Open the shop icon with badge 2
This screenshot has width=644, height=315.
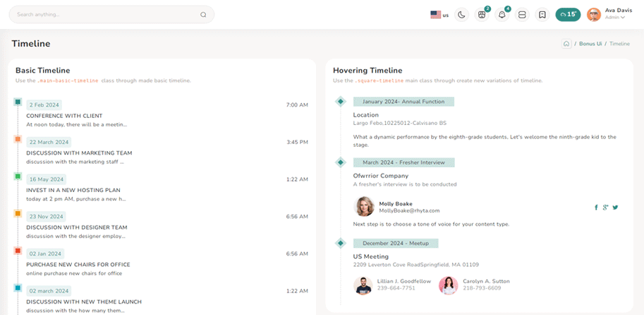coord(482,14)
